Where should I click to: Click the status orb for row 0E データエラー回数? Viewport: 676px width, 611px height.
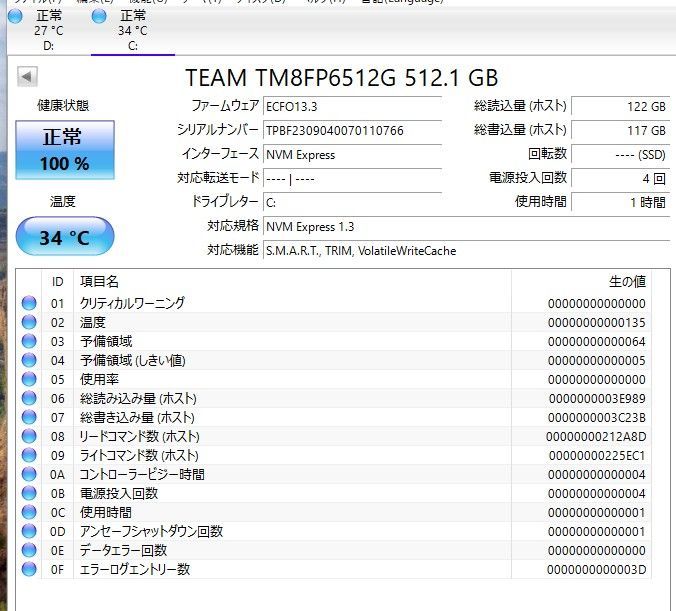(29, 550)
